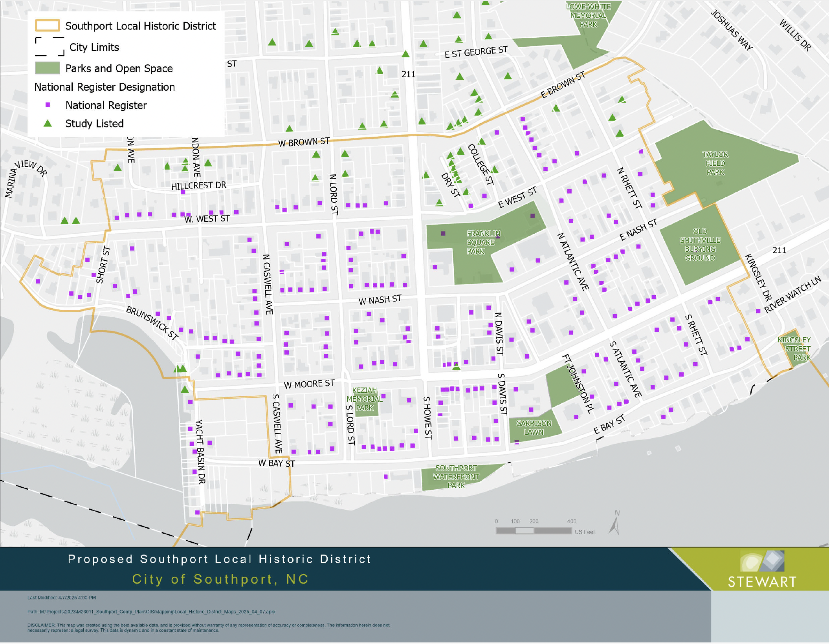Screen dimensions: 829x644
Task: Click the purple National Register legend square
Action: tap(48, 105)
